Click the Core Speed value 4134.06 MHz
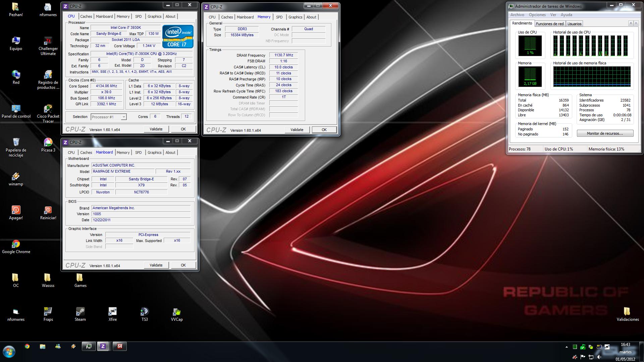This screenshot has height=362, width=644. [107, 86]
